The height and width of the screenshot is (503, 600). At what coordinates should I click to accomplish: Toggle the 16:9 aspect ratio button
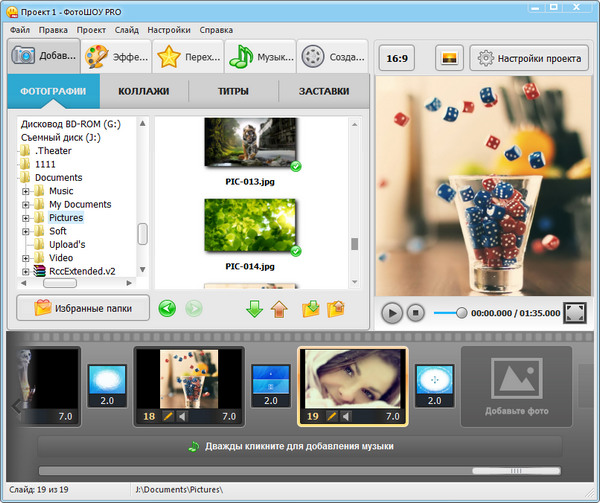(397, 58)
